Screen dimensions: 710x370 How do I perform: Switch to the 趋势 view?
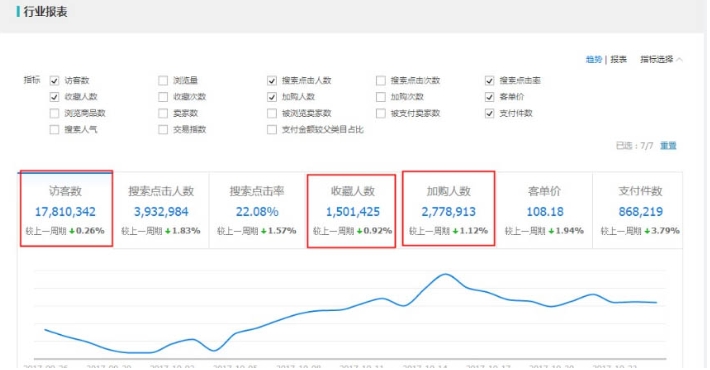click(594, 59)
